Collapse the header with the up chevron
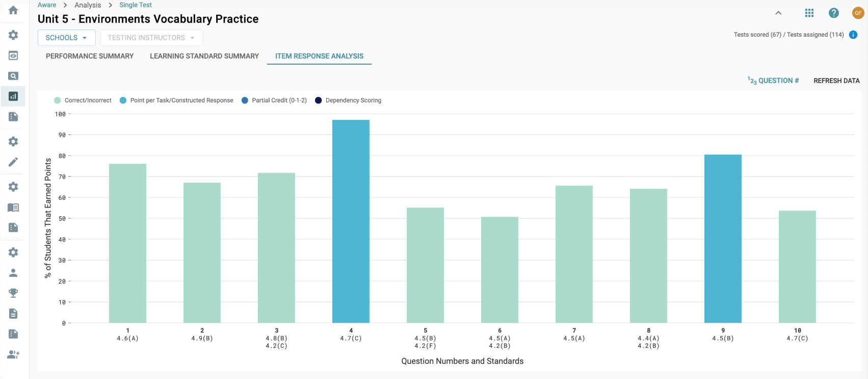The height and width of the screenshot is (379, 868). pyautogui.click(x=778, y=13)
